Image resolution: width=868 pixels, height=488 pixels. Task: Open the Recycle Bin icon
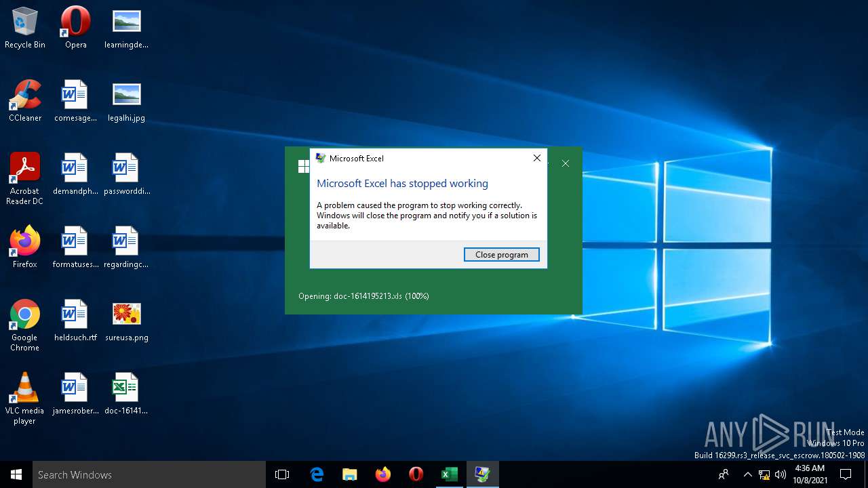tap(25, 28)
